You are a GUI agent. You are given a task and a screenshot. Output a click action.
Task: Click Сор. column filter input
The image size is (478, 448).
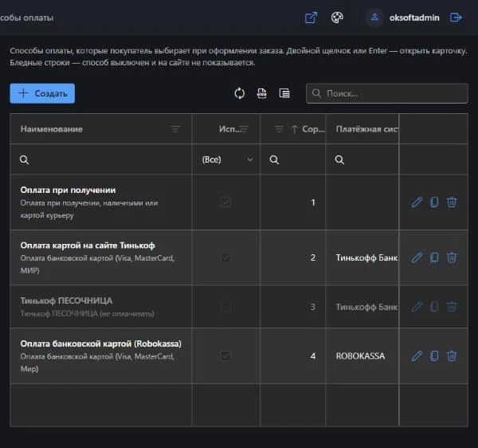point(293,159)
